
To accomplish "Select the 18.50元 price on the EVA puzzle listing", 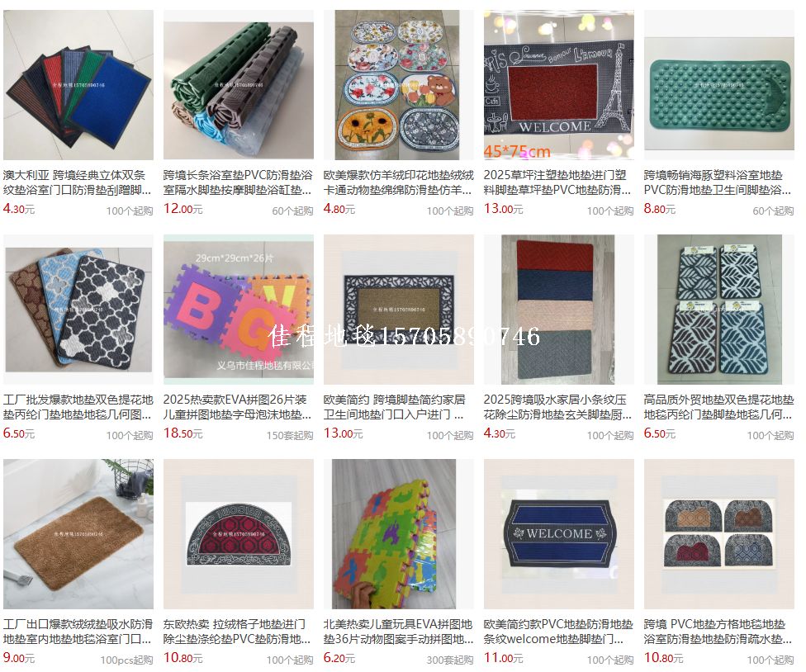I will click(183, 433).
